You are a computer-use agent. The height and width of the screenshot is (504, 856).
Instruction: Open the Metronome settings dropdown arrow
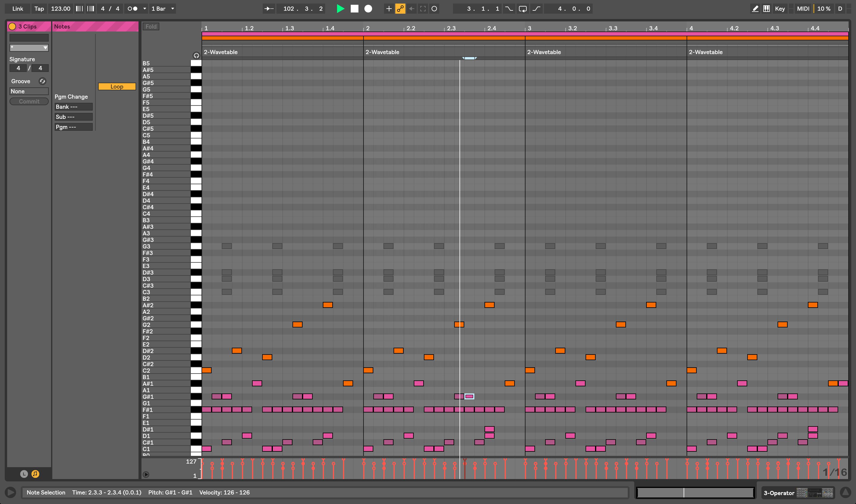pos(145,9)
